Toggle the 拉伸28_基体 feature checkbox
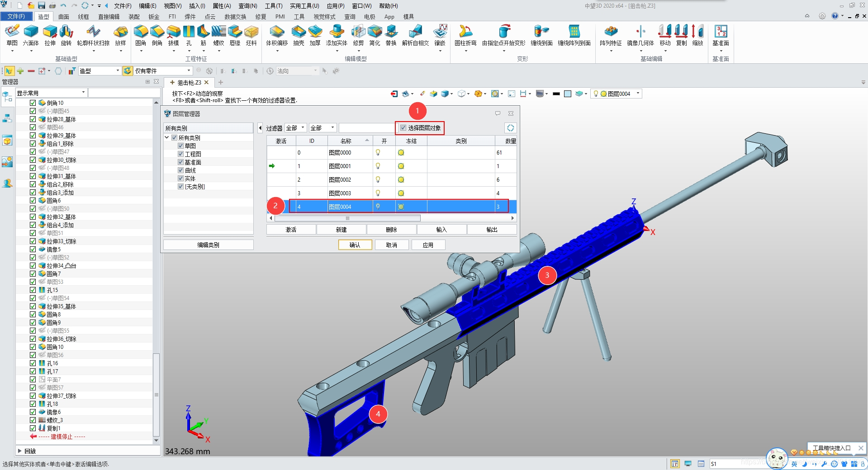This screenshot has height=470, width=868. pos(33,119)
